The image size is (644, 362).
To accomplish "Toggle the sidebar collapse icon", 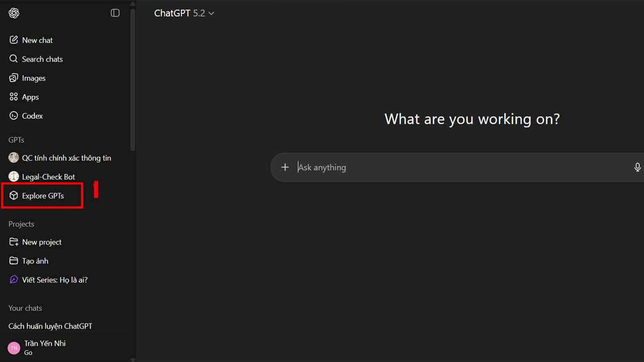I will pyautogui.click(x=115, y=13).
